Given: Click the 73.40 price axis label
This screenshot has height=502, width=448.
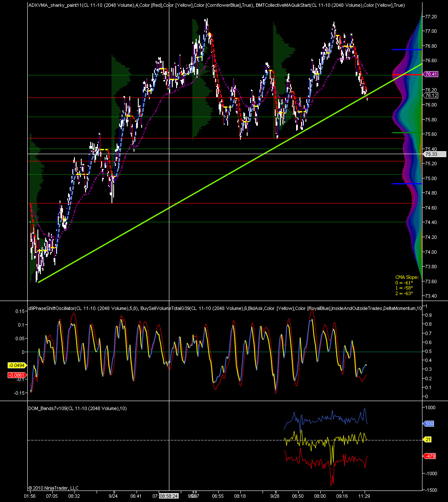Looking at the screenshot, I should click(x=431, y=296).
